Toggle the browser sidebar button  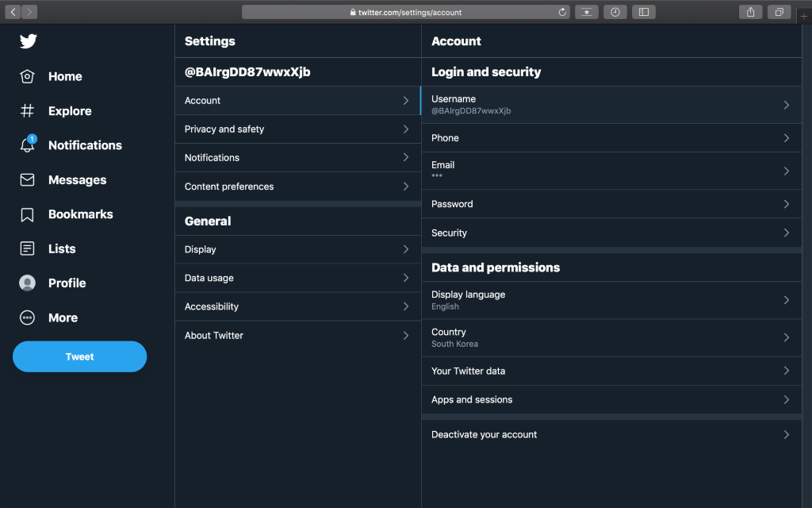[x=644, y=12]
